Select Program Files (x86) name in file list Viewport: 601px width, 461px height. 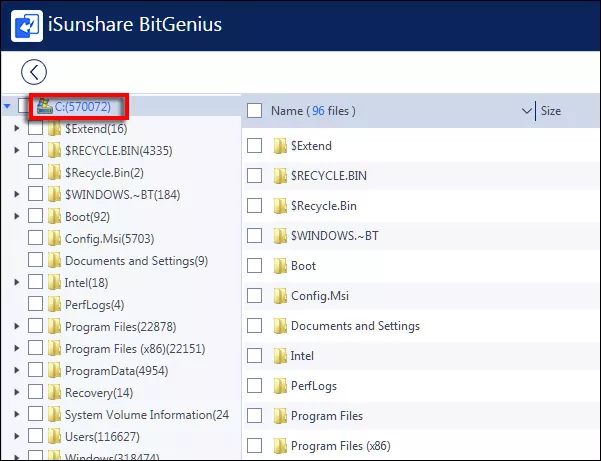(x=341, y=446)
